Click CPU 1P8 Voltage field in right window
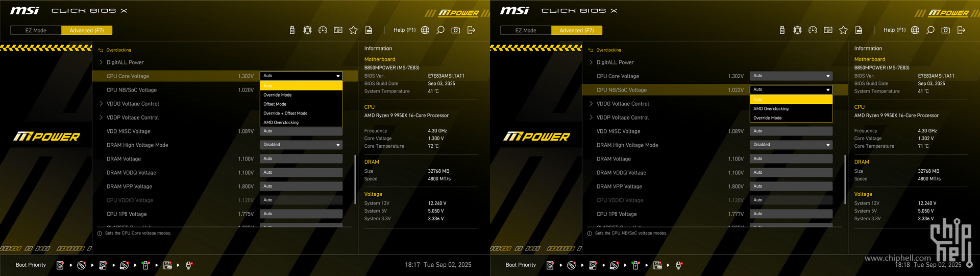 pyautogui.click(x=791, y=214)
